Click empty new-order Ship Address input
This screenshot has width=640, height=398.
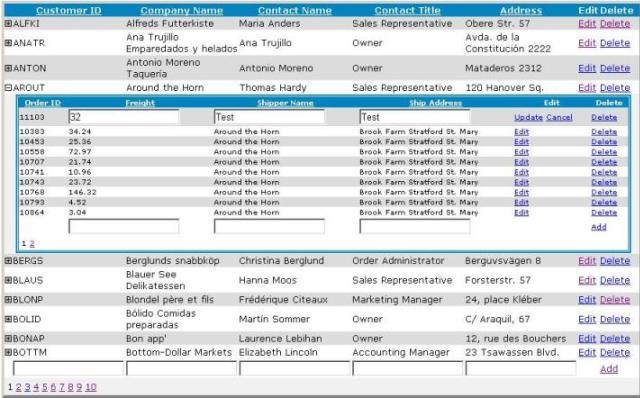click(415, 226)
